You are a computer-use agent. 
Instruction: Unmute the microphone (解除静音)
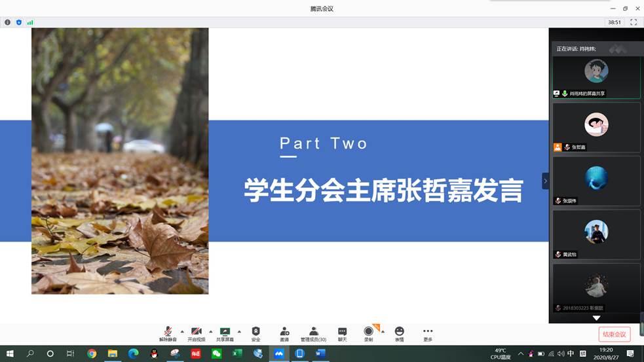coord(168,333)
